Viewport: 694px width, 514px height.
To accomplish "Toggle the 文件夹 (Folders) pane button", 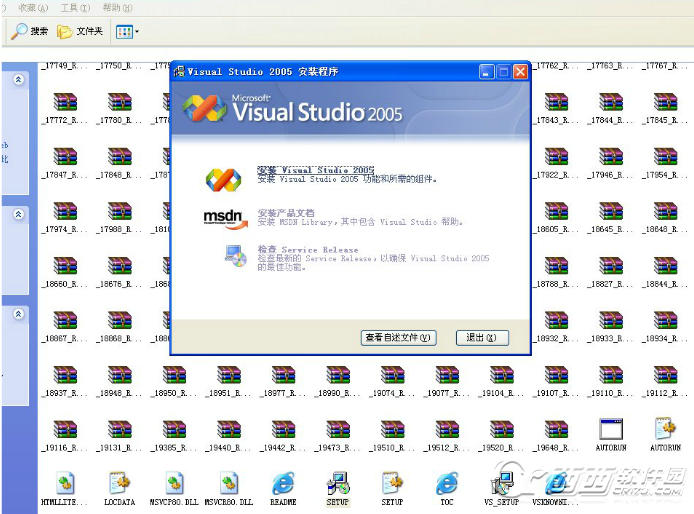I will (x=80, y=32).
